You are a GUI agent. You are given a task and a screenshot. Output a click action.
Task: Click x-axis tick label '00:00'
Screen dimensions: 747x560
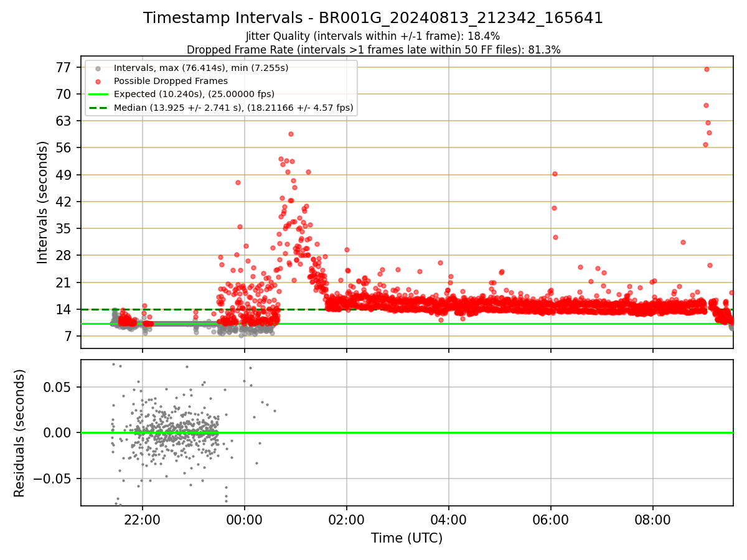click(x=245, y=519)
